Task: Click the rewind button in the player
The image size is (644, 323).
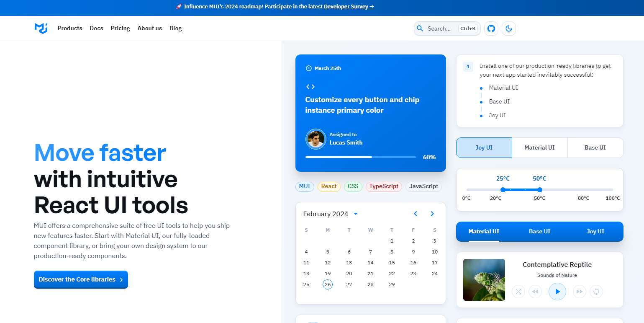Action: (x=535, y=292)
